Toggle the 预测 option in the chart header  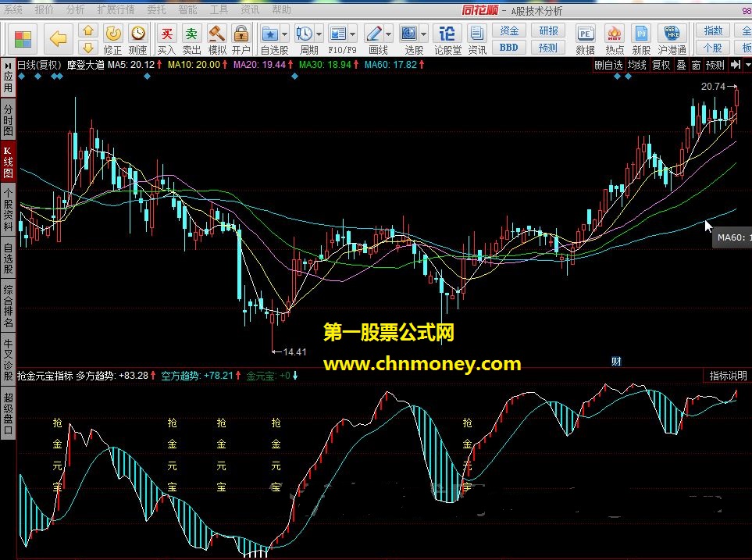[715, 65]
